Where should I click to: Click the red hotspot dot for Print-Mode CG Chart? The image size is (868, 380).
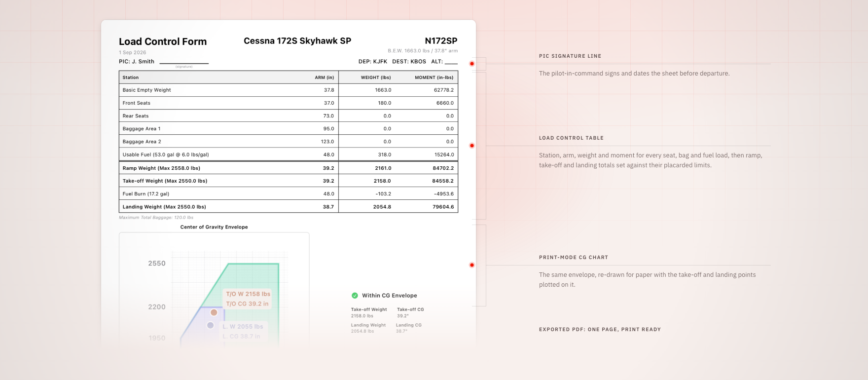tap(472, 265)
